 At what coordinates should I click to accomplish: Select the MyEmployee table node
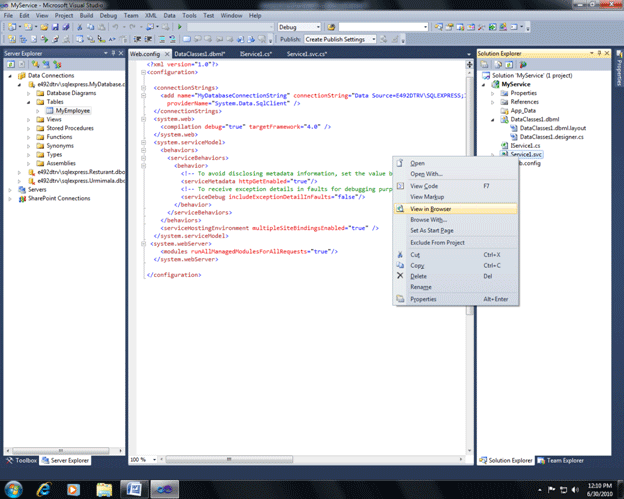[x=72, y=110]
